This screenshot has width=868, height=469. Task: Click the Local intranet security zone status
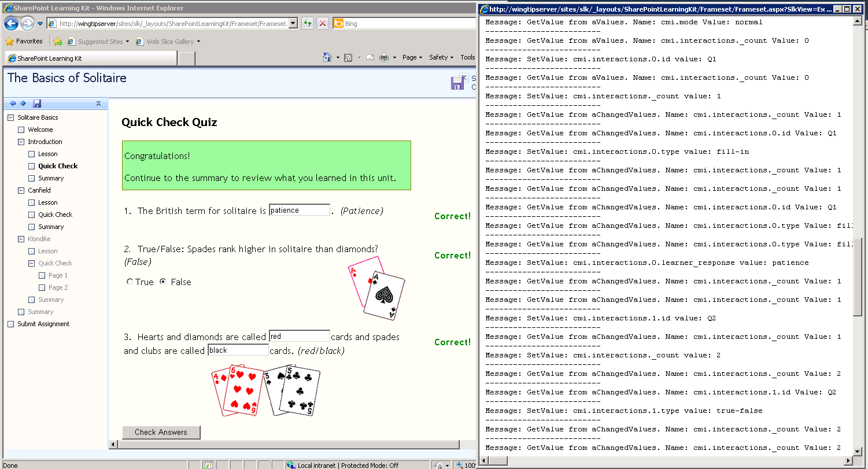pyautogui.click(x=343, y=465)
